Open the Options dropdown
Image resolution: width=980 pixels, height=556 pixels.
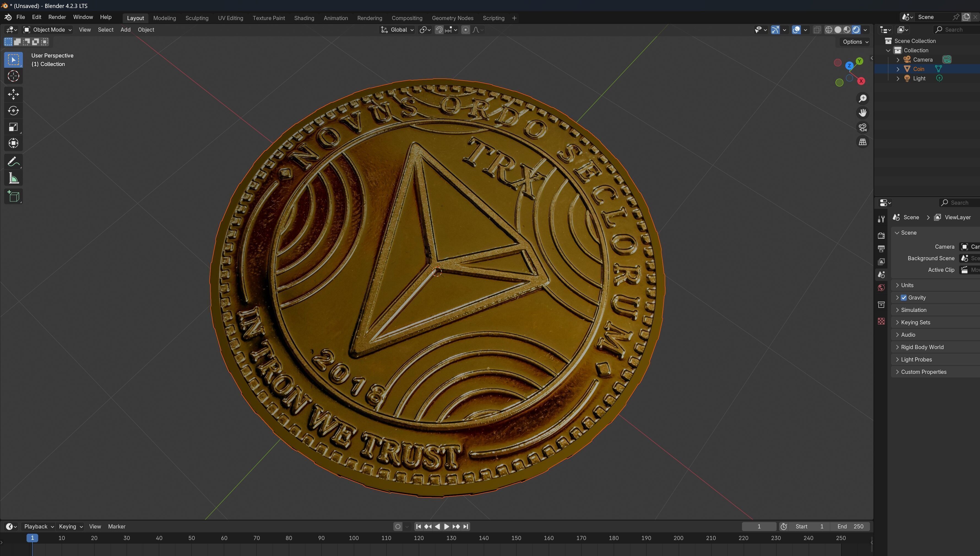855,42
